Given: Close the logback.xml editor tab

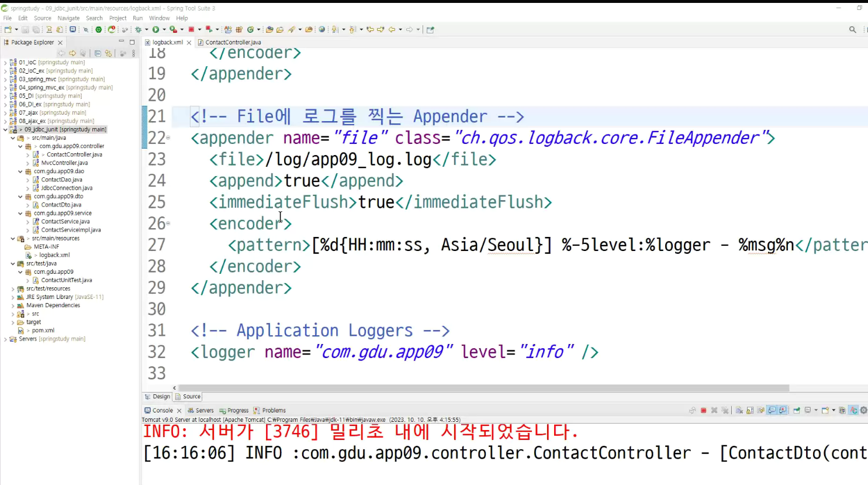Looking at the screenshot, I should pos(189,42).
